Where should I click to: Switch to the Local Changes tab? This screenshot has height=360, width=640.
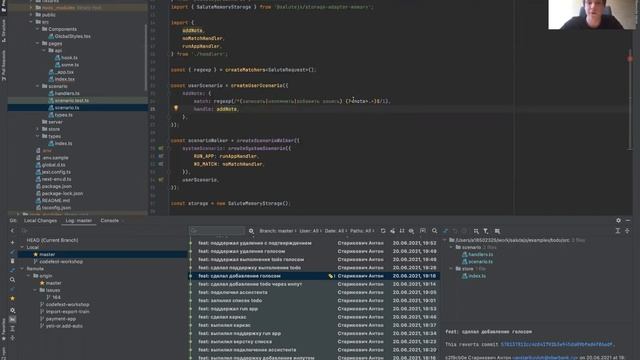pyautogui.click(x=40, y=221)
